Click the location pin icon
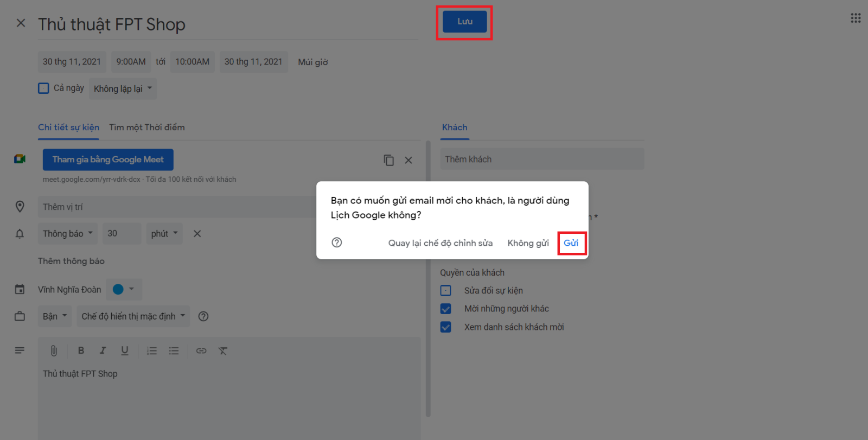868x440 pixels. click(20, 207)
